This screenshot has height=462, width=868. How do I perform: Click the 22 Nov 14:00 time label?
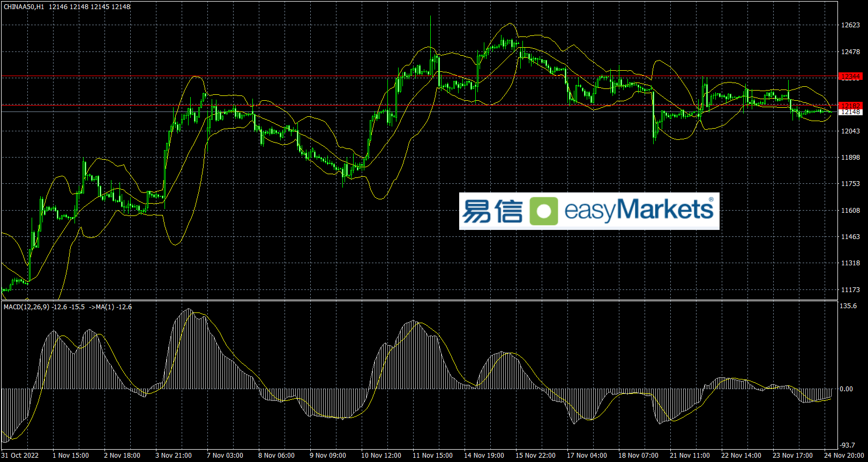click(x=741, y=456)
